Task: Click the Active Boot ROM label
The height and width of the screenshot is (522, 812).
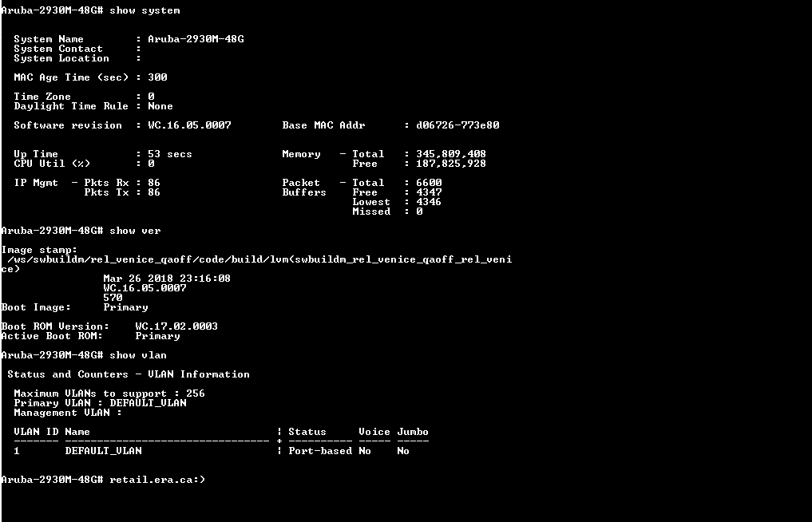Action: tap(52, 336)
